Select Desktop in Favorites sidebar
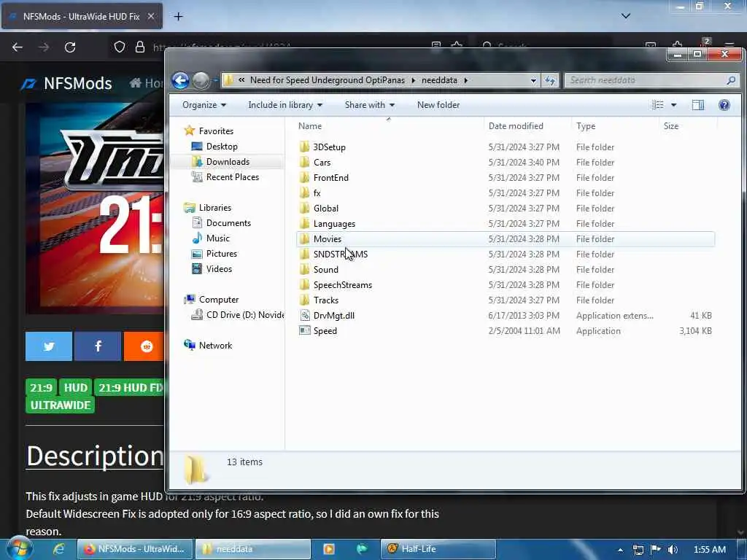 (222, 146)
